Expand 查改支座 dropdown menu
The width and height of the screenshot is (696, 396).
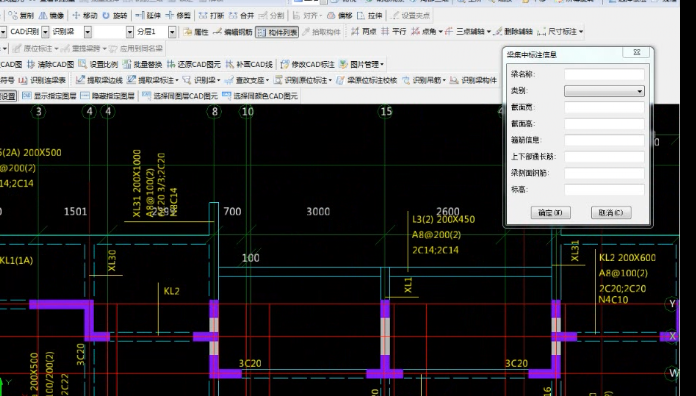pyautogui.click(x=267, y=80)
